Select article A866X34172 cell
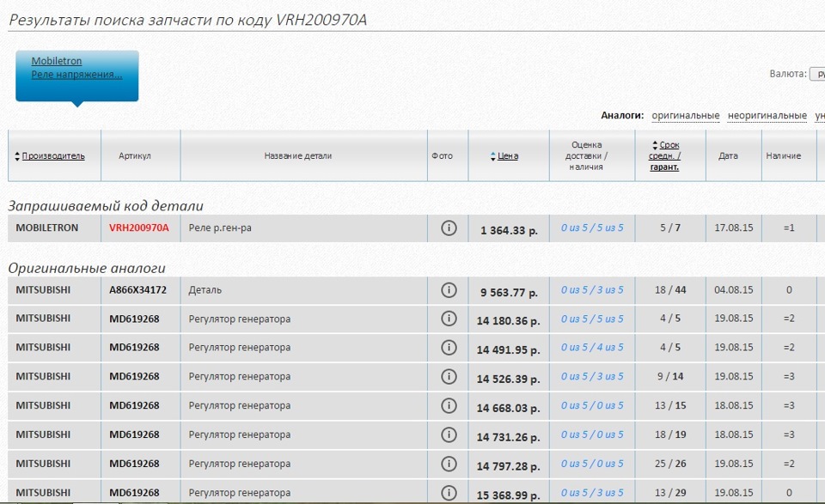 coord(137,290)
